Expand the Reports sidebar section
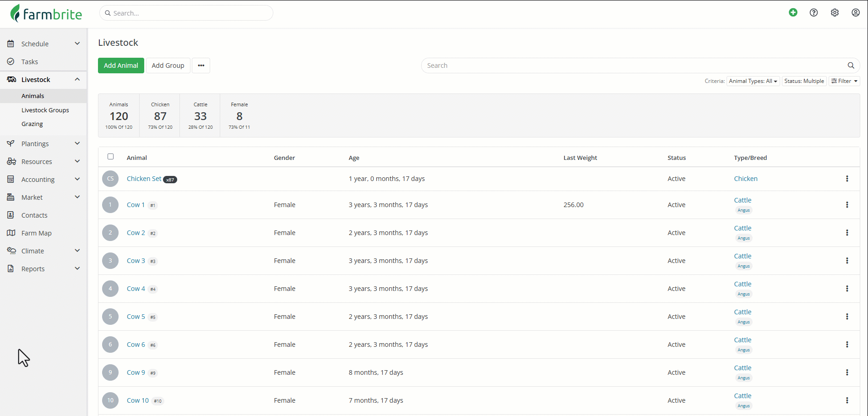Image resolution: width=868 pixels, height=416 pixels. 43,268
